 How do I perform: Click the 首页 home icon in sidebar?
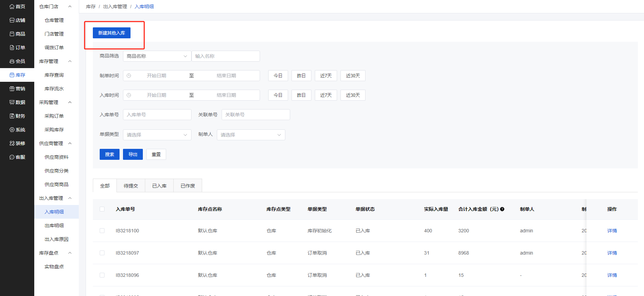(x=12, y=7)
